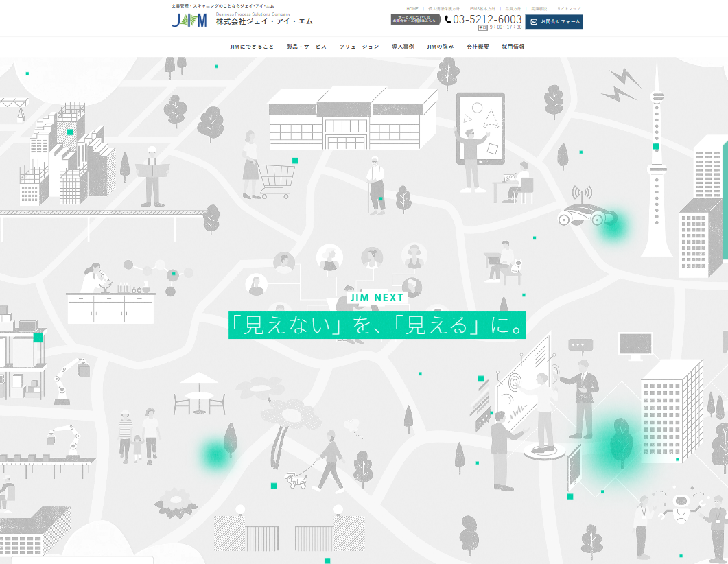Open the ISMS基本方針 link
Image resolution: width=728 pixels, height=564 pixels.
(482, 9)
